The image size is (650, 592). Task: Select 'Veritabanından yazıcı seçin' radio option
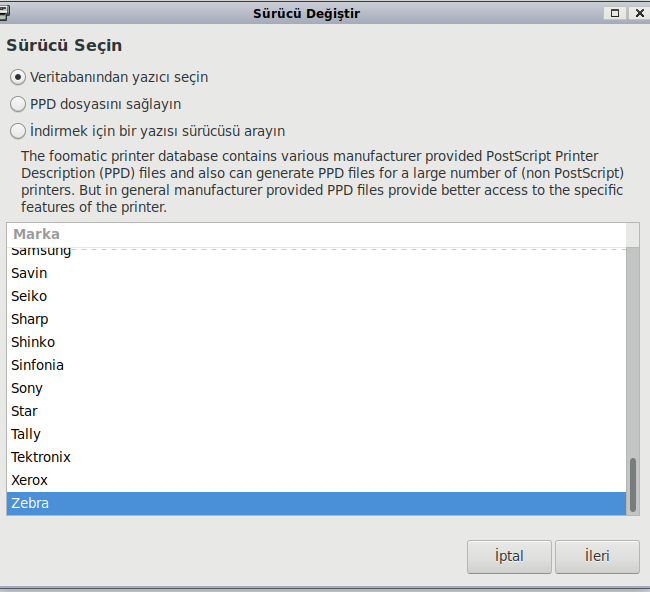18,77
